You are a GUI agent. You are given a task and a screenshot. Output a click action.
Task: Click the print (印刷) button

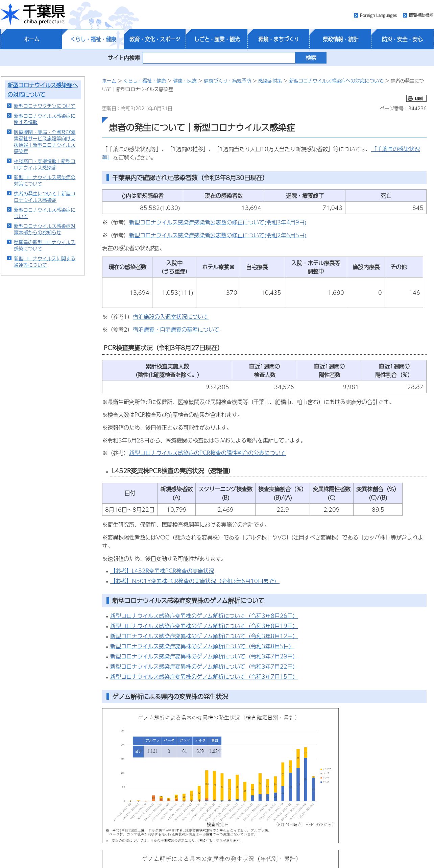click(416, 98)
